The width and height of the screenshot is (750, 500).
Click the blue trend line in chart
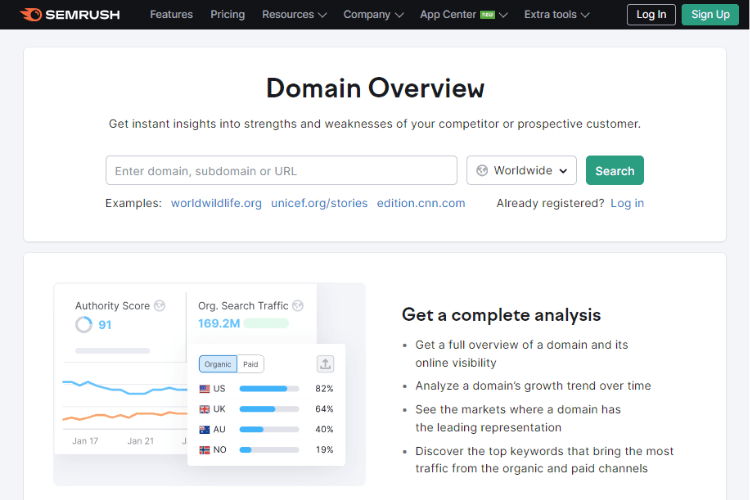point(124,388)
